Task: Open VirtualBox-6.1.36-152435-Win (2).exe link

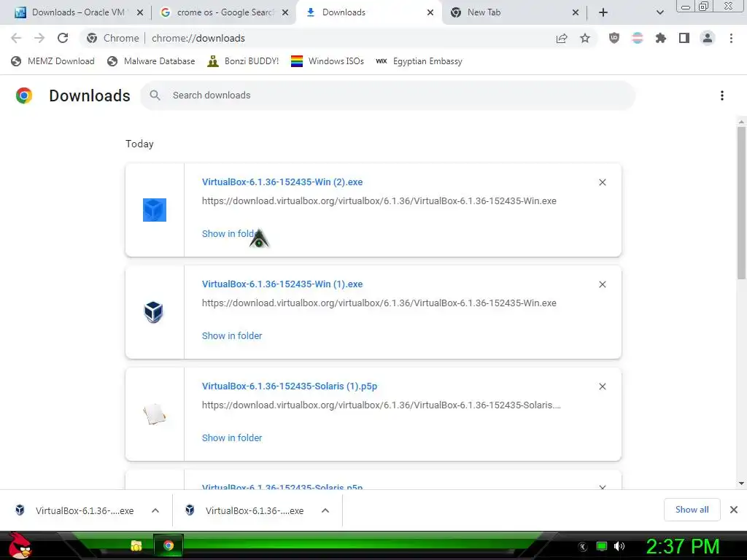Action: coord(282,182)
